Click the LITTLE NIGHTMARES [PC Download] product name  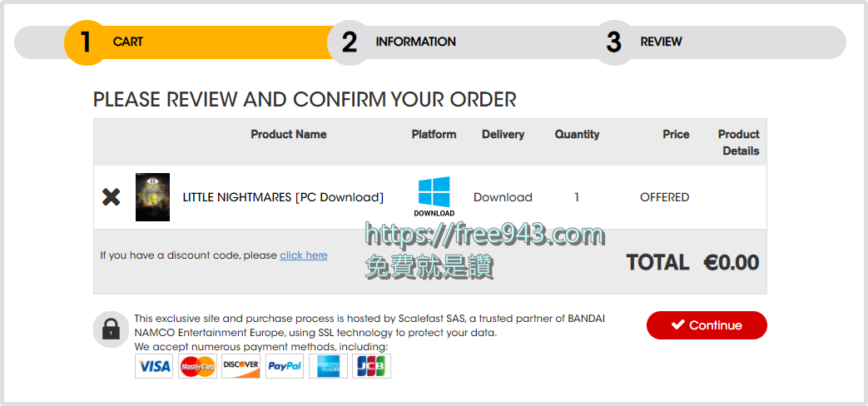(283, 197)
